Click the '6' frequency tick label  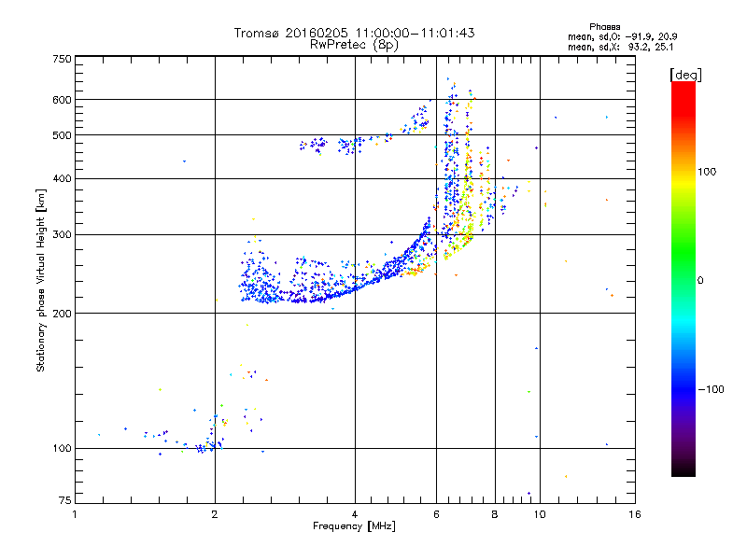coord(436,514)
